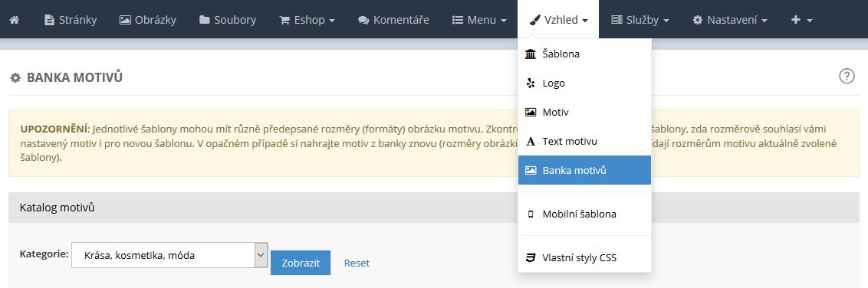
Task: Open the Obrázky section
Action: click(x=148, y=20)
